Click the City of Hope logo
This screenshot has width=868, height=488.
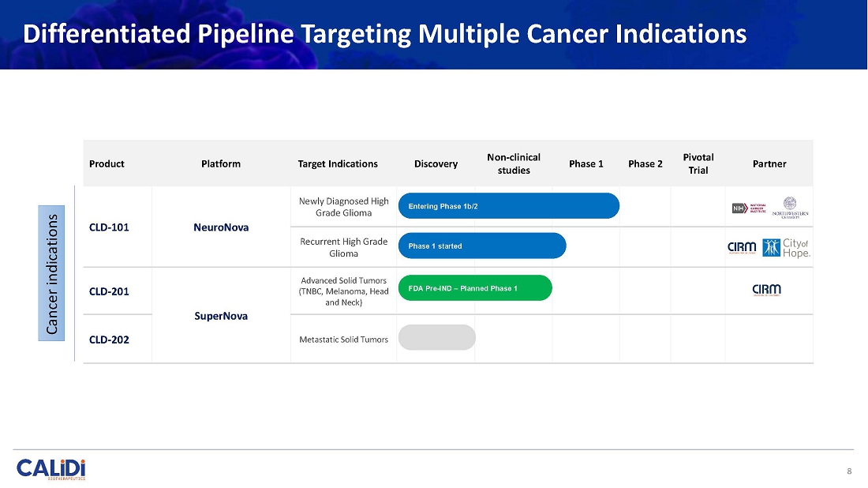(x=786, y=248)
